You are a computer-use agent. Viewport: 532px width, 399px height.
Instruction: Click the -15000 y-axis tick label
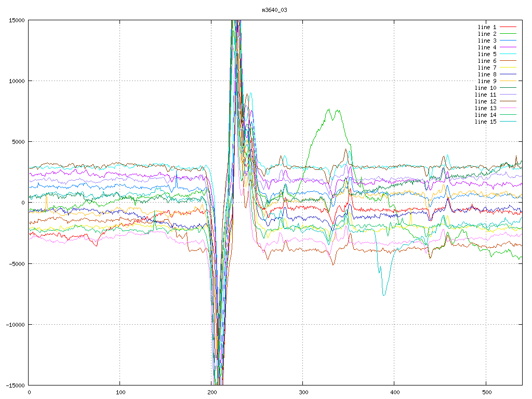click(x=15, y=385)
